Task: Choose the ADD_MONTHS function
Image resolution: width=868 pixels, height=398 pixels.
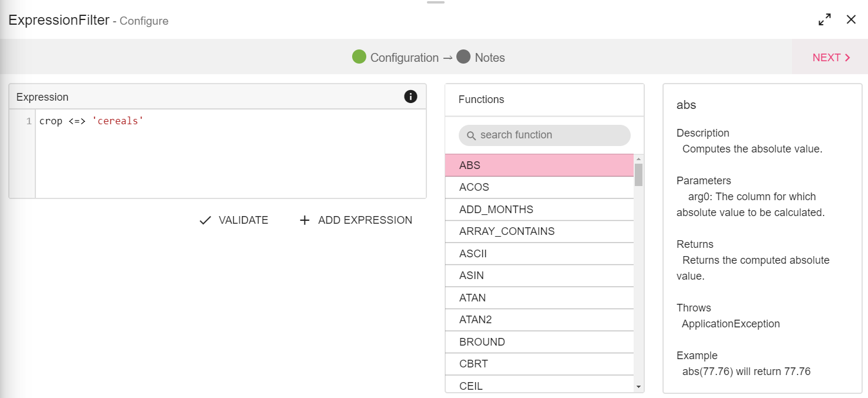Action: tap(539, 210)
